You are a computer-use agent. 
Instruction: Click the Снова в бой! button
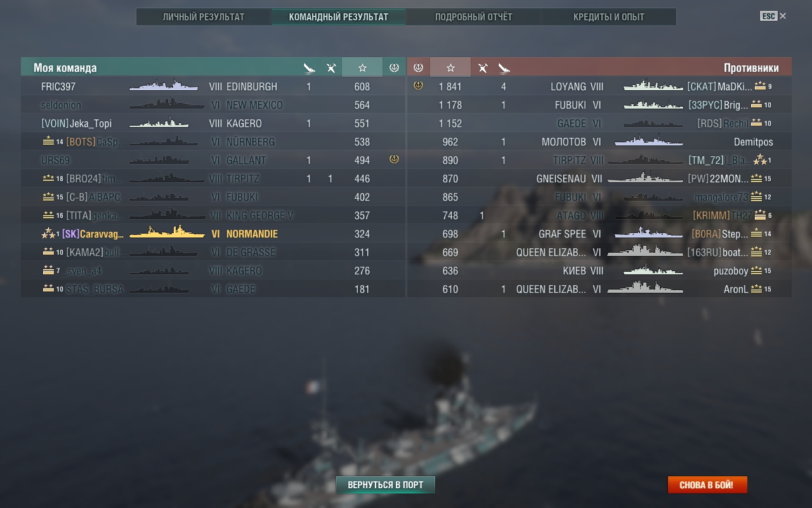(707, 485)
